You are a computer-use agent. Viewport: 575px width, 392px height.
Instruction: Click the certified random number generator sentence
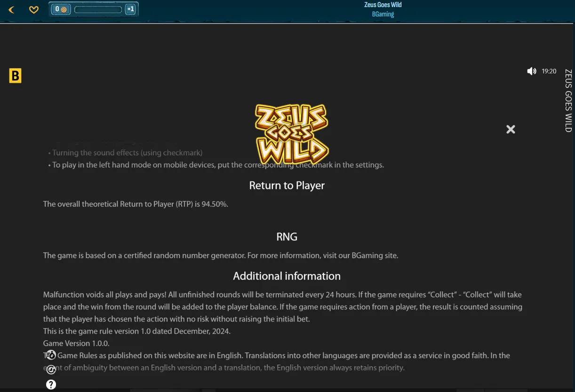[144, 256]
